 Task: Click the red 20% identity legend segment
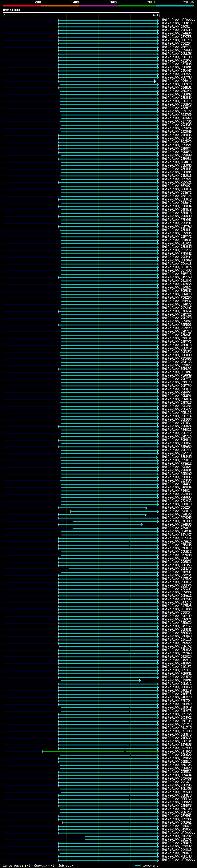pyautogui.click(x=22, y=6)
